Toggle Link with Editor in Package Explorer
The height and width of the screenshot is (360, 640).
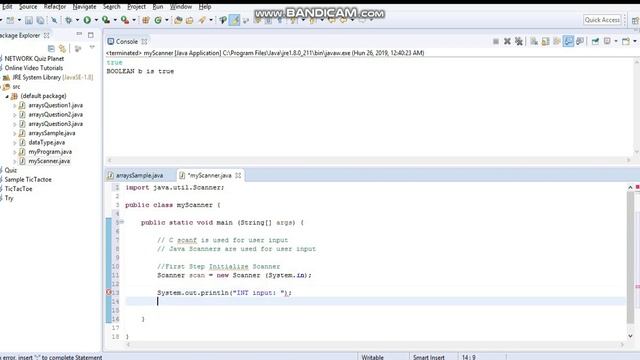pos(62,49)
